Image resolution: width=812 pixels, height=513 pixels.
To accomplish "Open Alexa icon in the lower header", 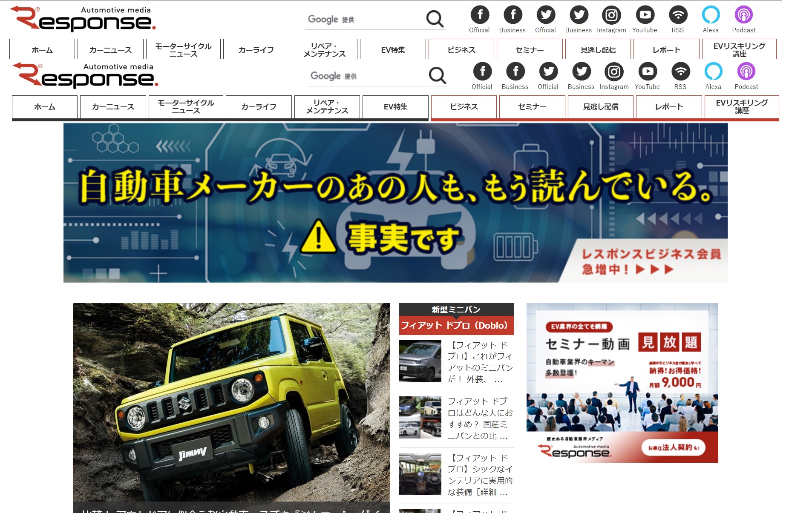I will [x=713, y=72].
